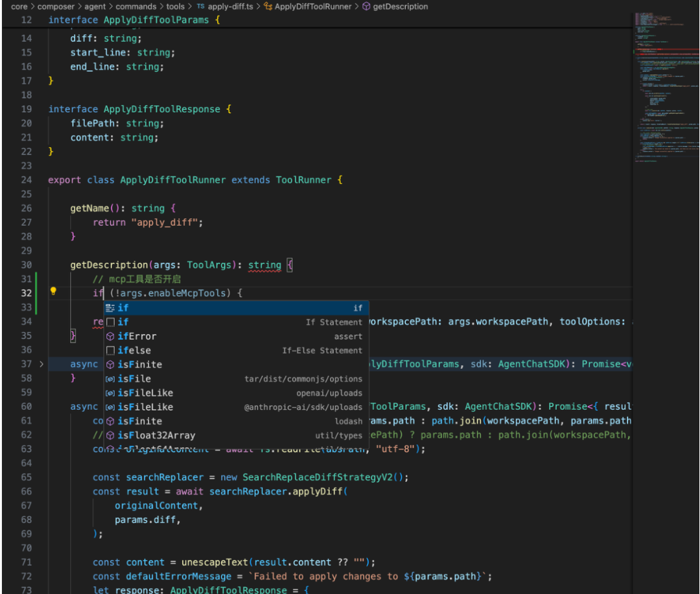700x594 pixels.
Task: Open the 'core' breadcrumb
Action: click(x=19, y=6)
